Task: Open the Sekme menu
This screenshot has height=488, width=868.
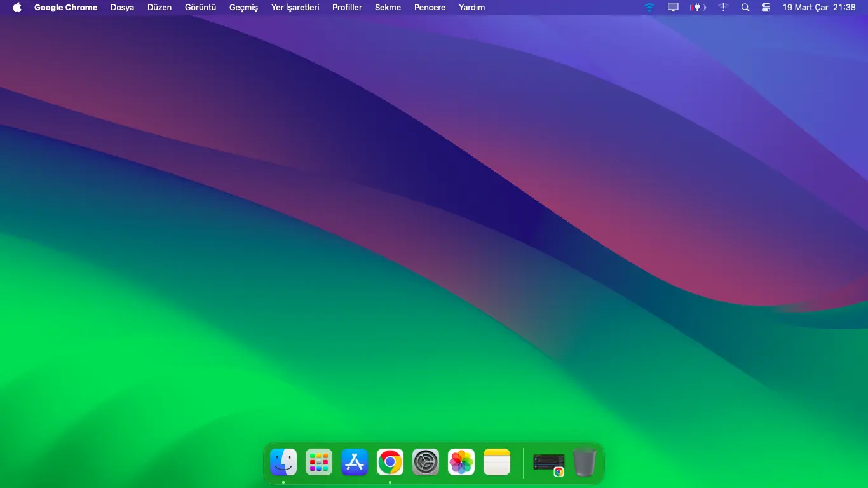Action: pos(388,8)
